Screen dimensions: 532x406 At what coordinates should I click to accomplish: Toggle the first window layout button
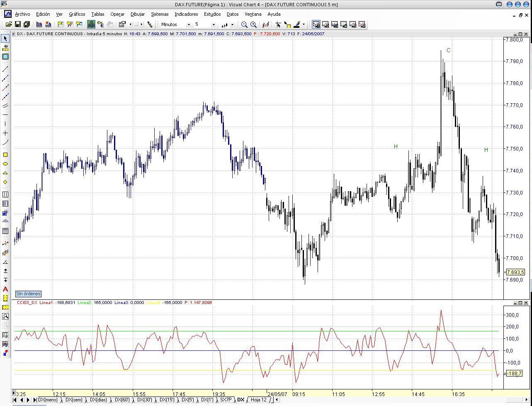point(316,24)
